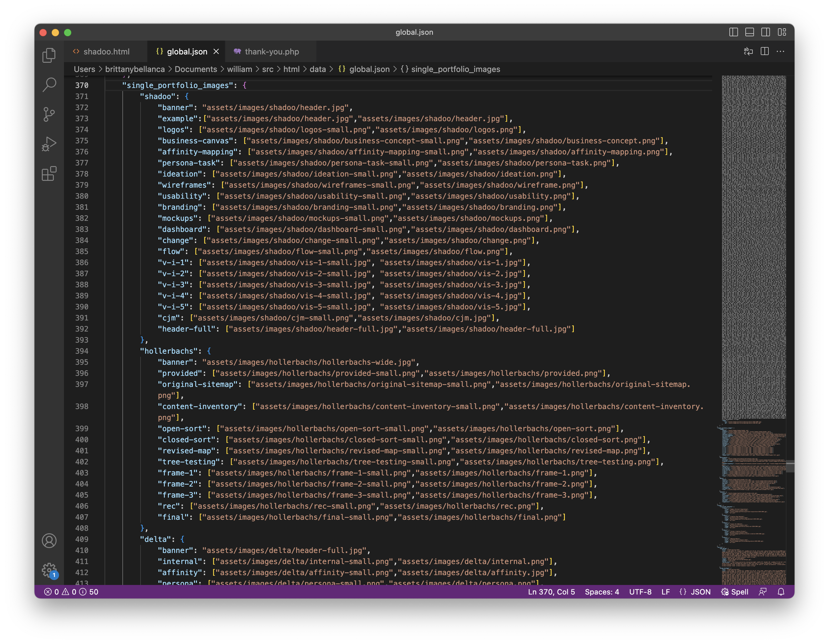This screenshot has width=829, height=644.
Task: Click the "delta" key on line 409
Action: coord(155,539)
